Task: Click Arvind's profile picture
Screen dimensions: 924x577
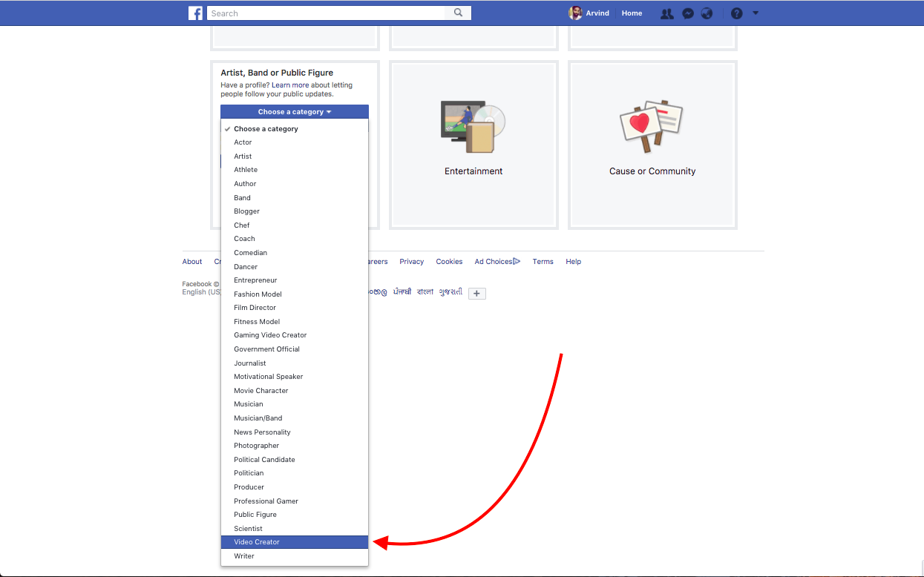Action: click(x=575, y=13)
